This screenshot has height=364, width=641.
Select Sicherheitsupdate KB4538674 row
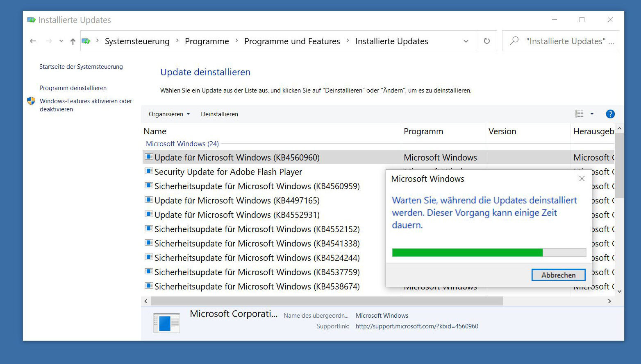[257, 287]
